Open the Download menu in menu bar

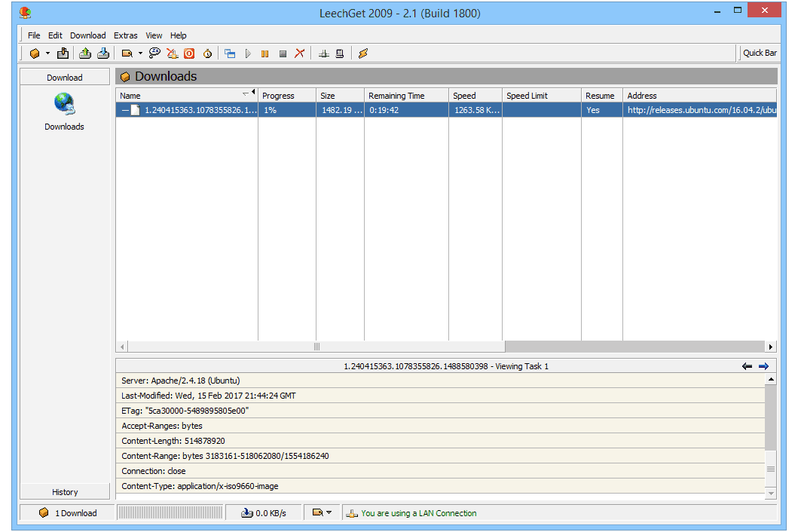click(x=88, y=35)
